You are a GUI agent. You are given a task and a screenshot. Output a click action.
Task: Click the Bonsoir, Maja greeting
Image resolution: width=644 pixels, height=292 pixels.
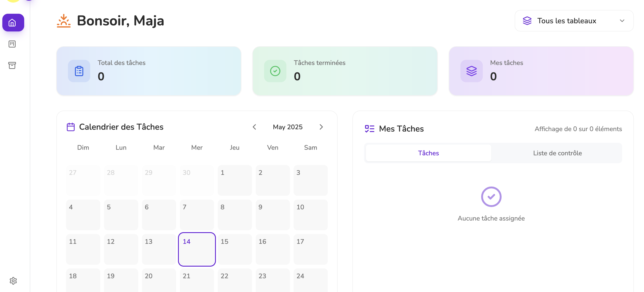(x=120, y=20)
